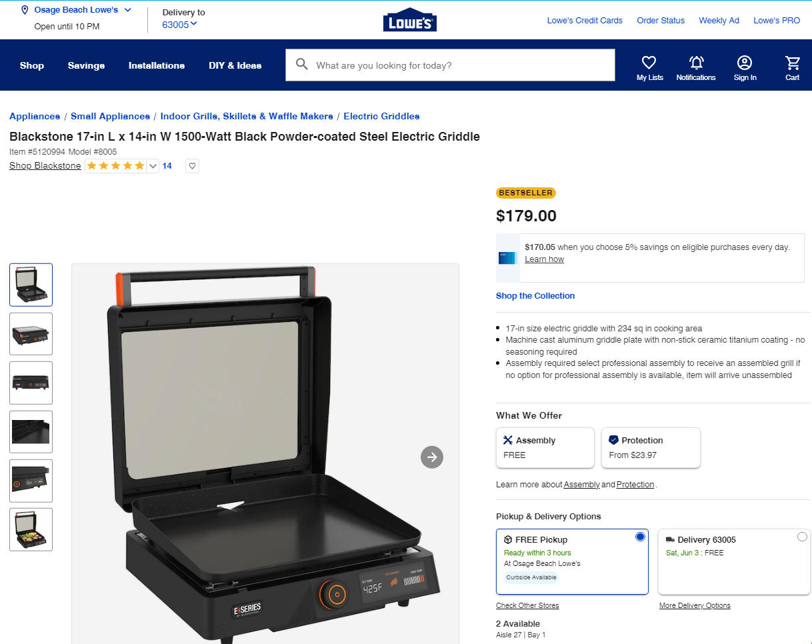Open the Notifications bell icon

696,63
